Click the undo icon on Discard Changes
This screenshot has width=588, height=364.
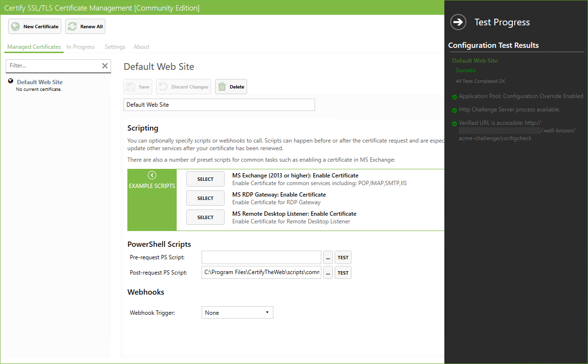pyautogui.click(x=163, y=87)
